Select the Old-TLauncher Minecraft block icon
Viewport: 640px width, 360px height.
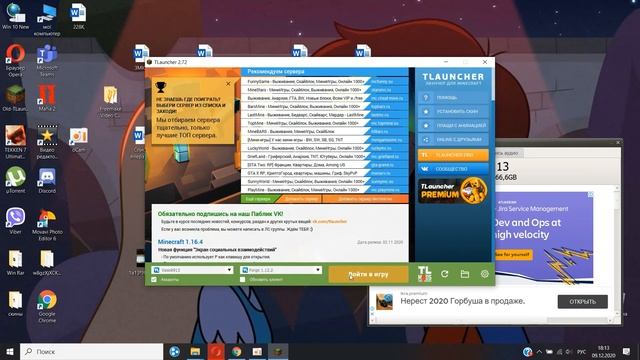point(15,98)
